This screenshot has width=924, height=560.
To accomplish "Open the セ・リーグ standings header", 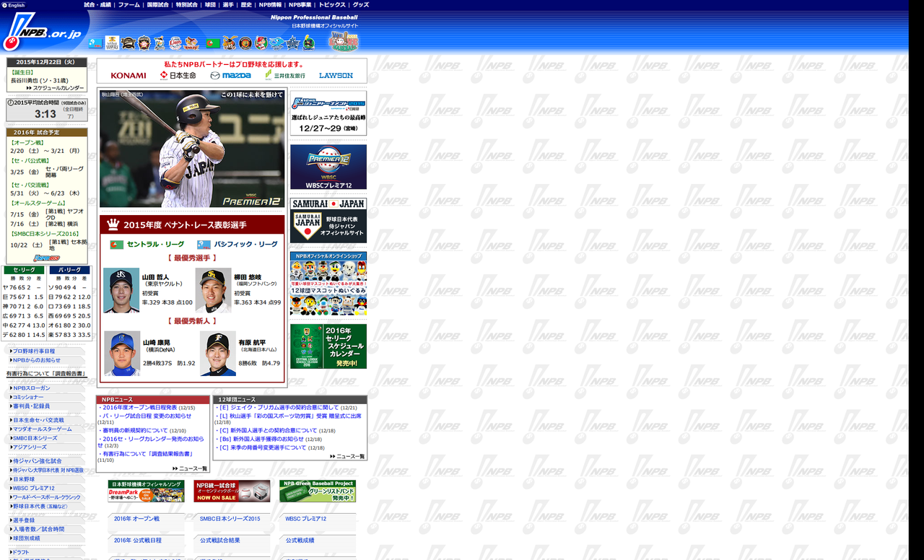I will pos(24,270).
